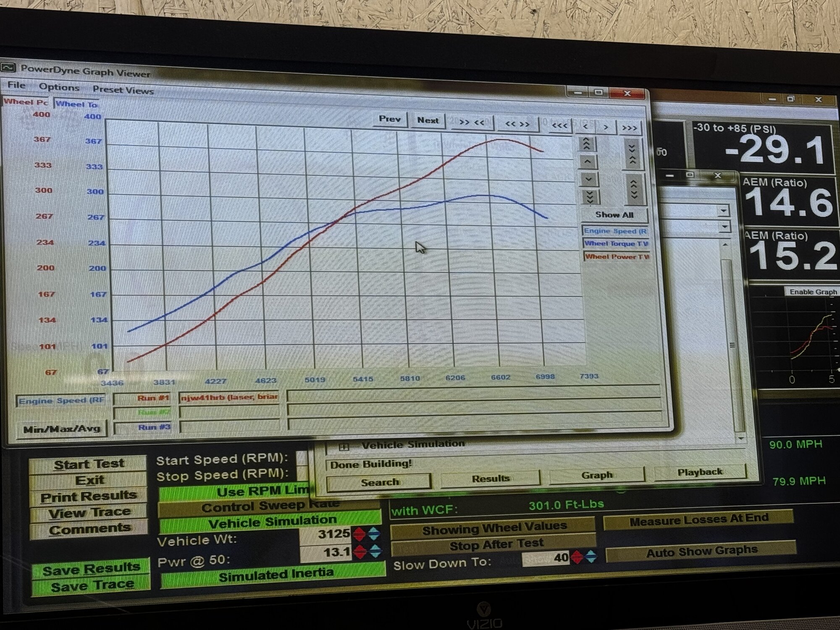The width and height of the screenshot is (840, 630).
Task: Click the '<<<' fast scroll-left button
Action: click(x=559, y=126)
